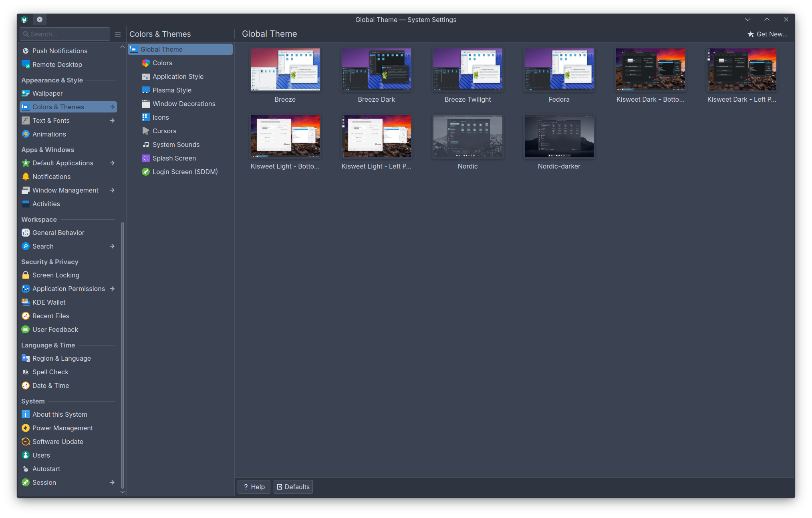
Task: Click the Colors palette icon
Action: pyautogui.click(x=146, y=63)
